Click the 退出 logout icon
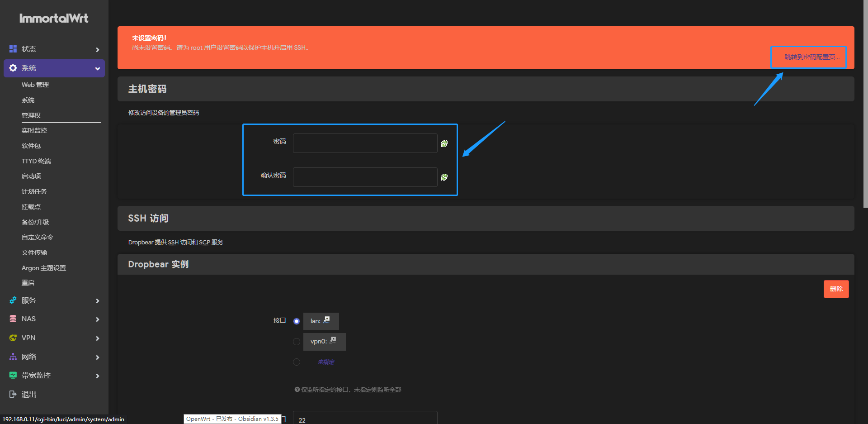868x424 pixels. [x=12, y=394]
